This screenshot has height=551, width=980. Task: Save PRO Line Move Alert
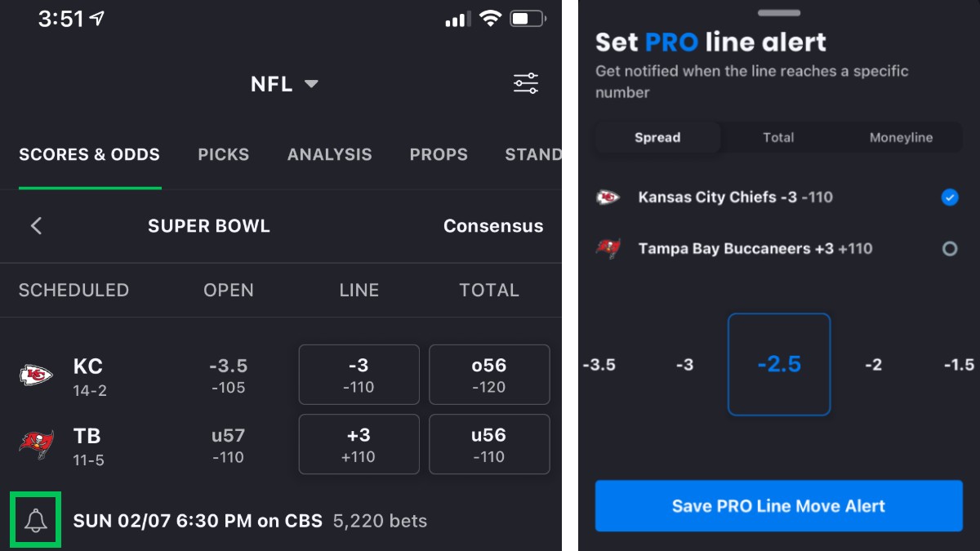pyautogui.click(x=779, y=506)
